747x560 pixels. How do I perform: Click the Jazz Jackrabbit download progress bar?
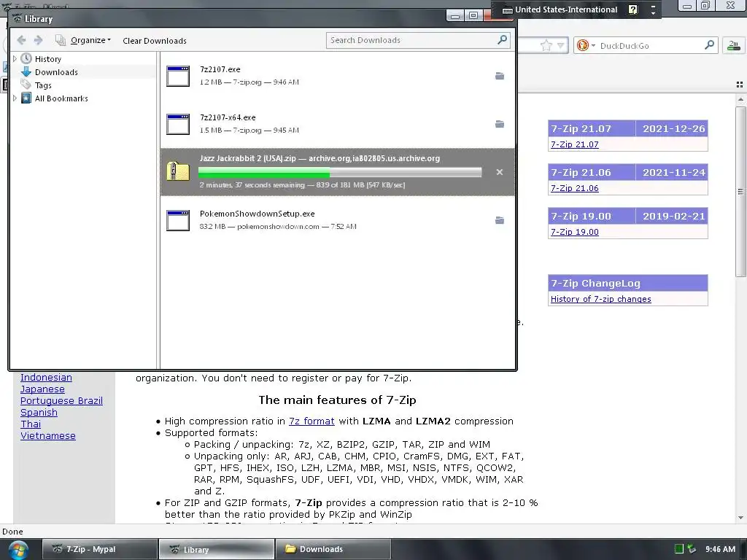(x=340, y=172)
